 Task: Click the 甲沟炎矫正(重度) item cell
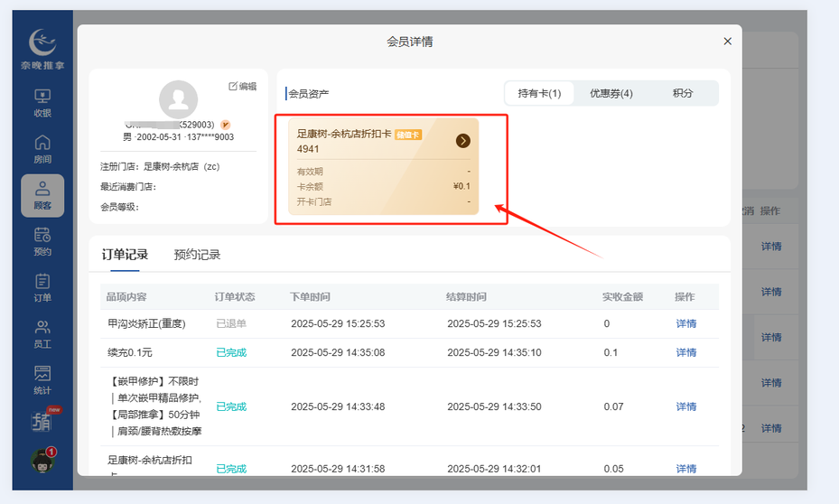[x=146, y=323]
